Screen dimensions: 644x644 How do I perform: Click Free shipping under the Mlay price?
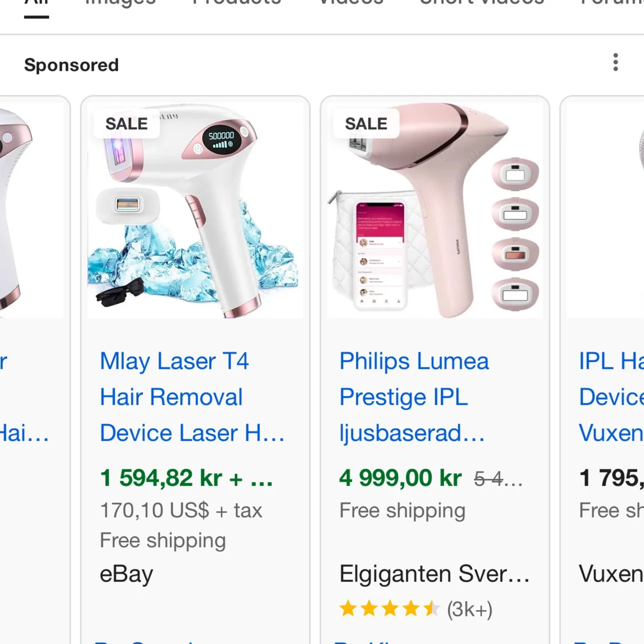(x=163, y=540)
